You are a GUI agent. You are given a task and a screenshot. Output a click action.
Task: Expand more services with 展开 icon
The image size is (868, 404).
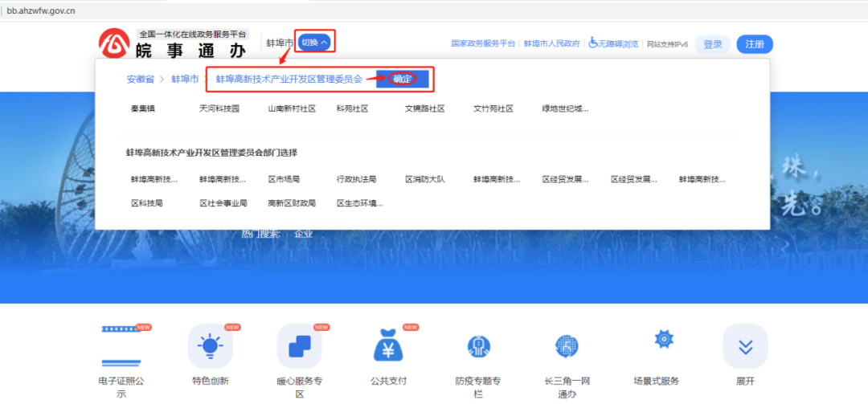click(x=745, y=346)
